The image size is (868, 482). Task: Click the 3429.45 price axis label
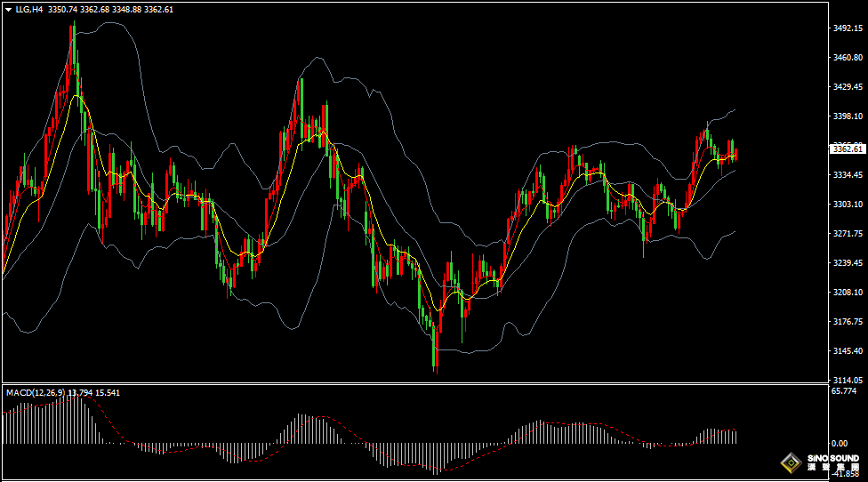(x=847, y=87)
